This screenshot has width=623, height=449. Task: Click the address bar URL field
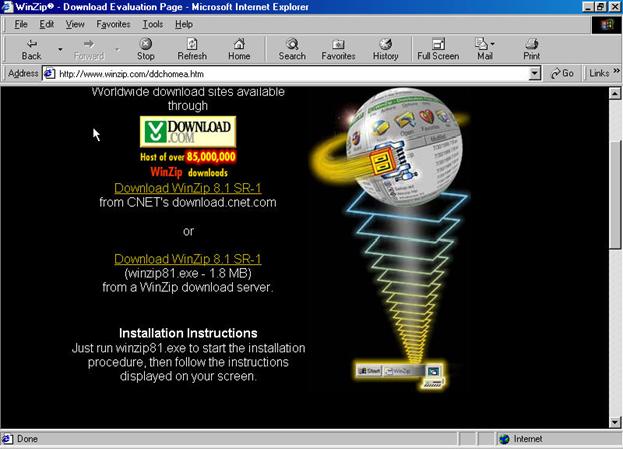[292, 74]
